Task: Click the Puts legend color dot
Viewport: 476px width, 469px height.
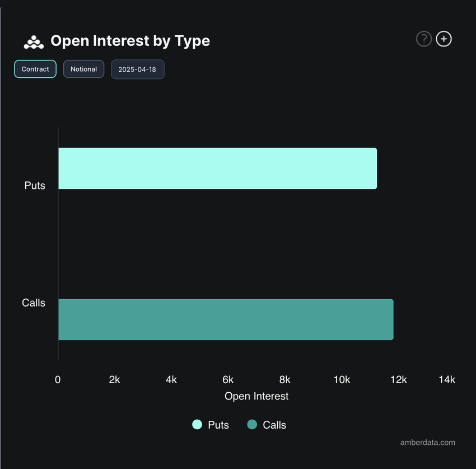Action: 197,424
